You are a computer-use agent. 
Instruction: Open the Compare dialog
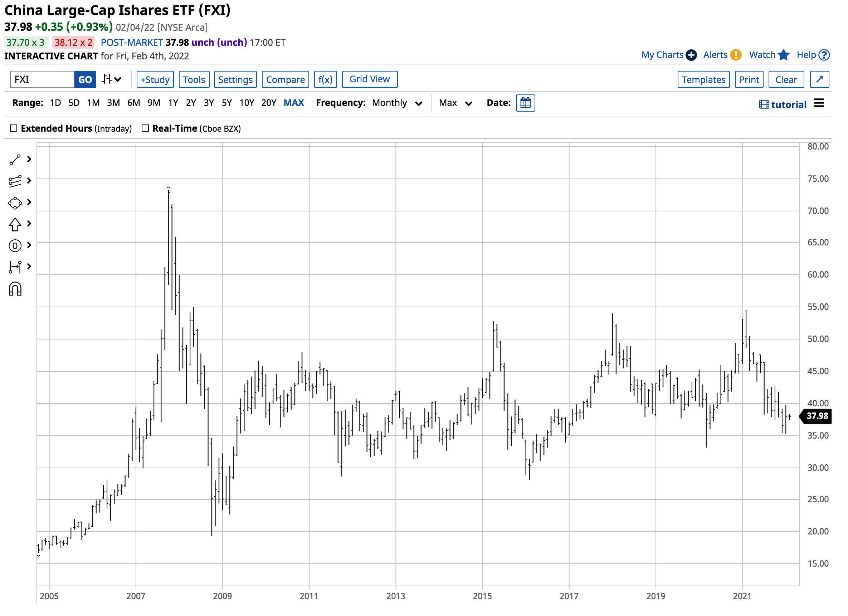click(285, 79)
